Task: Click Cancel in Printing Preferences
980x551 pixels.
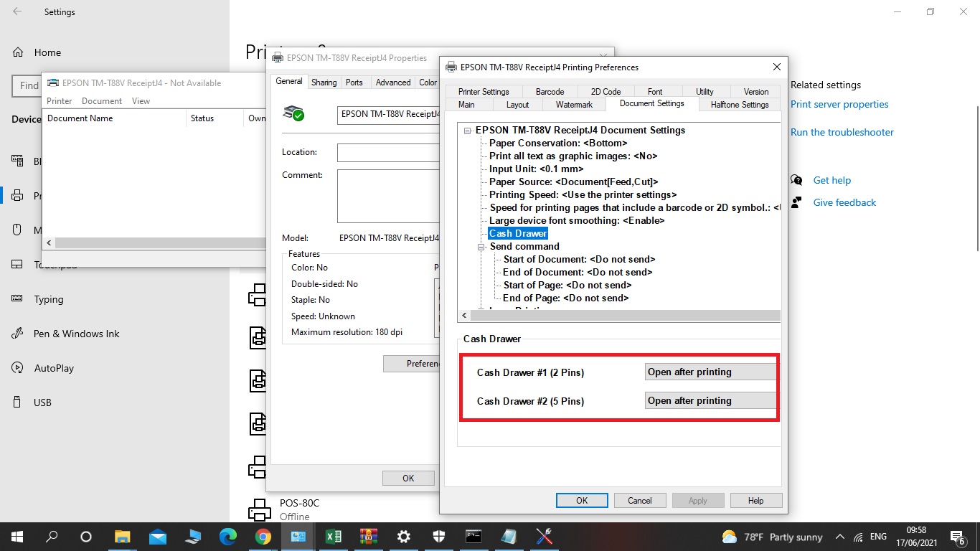Action: point(639,501)
